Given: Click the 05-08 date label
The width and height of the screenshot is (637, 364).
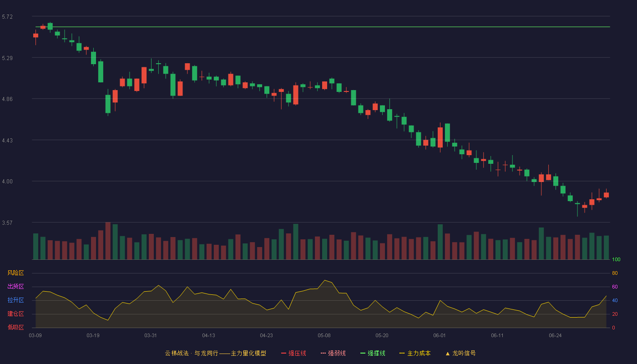Looking at the screenshot, I should click(x=324, y=335).
